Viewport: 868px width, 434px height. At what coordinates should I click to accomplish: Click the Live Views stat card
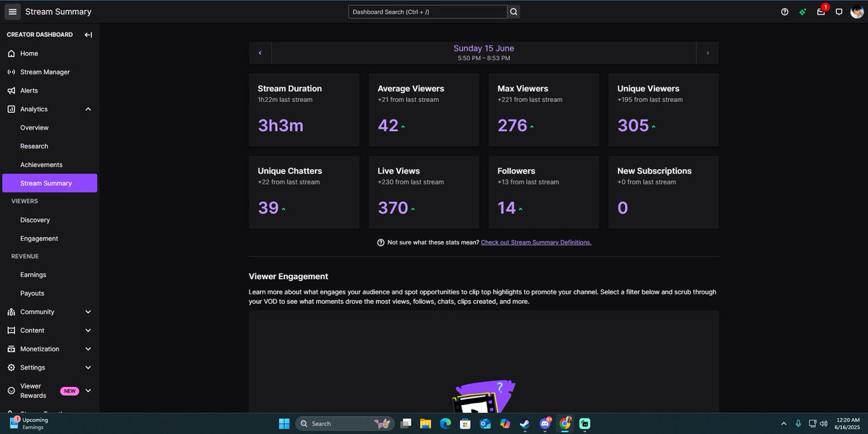tap(424, 192)
